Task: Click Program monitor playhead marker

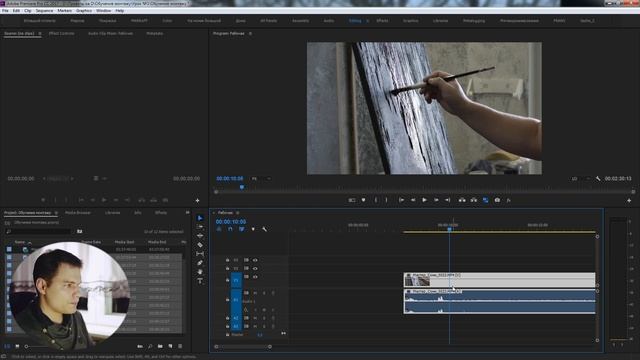Action: pos(242,187)
